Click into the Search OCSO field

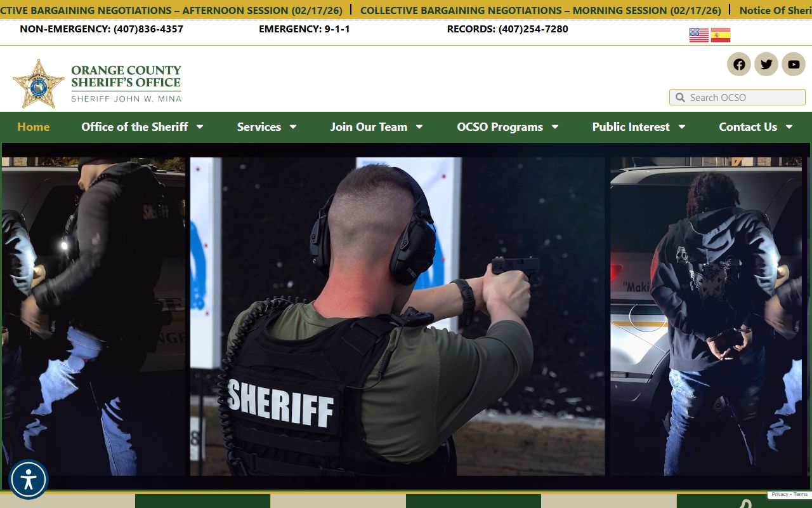737,97
